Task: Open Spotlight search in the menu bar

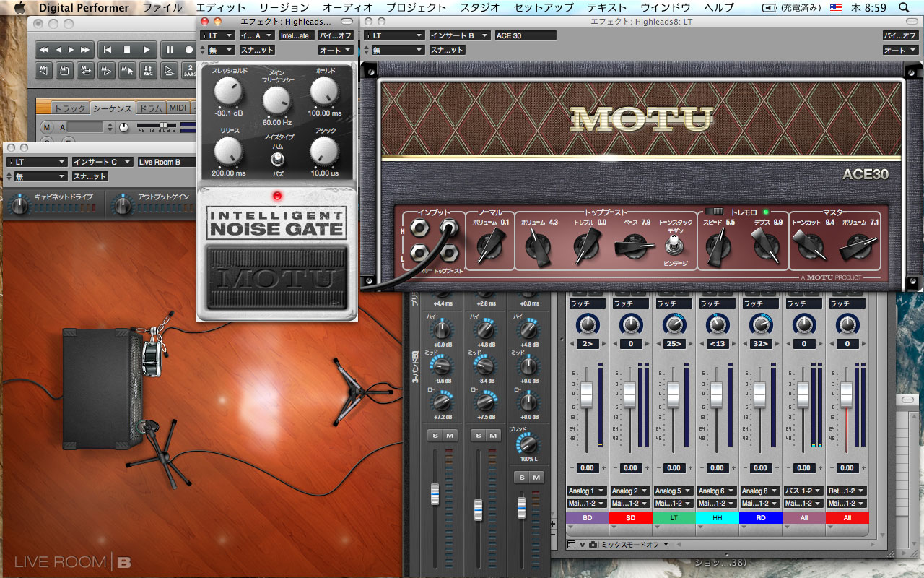Action: pyautogui.click(x=904, y=8)
